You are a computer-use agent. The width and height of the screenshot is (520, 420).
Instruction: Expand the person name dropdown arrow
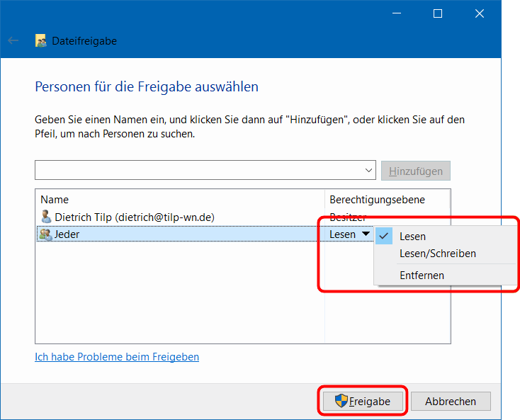coord(368,171)
